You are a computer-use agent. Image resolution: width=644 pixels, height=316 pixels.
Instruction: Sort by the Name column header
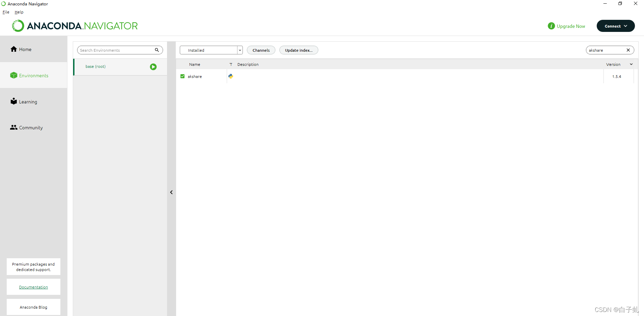click(195, 64)
